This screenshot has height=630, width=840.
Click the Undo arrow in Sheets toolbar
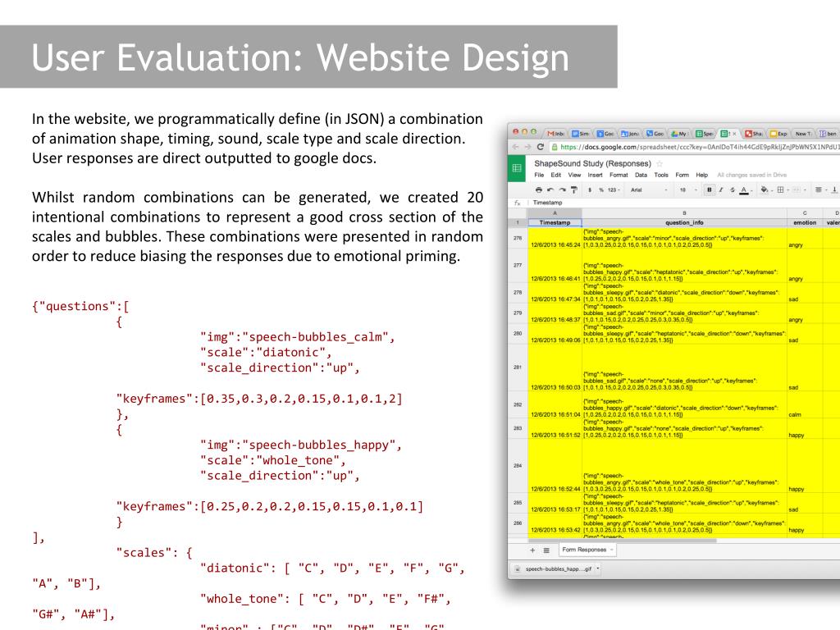[550, 189]
